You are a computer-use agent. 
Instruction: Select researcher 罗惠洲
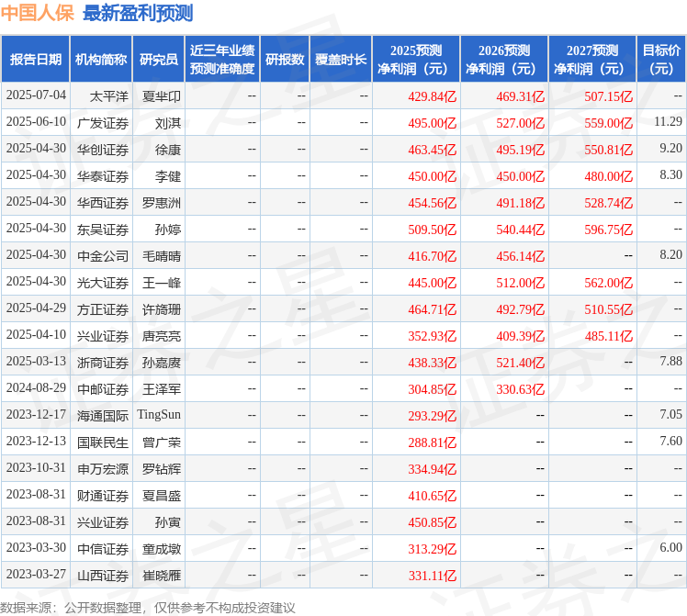click(162, 203)
